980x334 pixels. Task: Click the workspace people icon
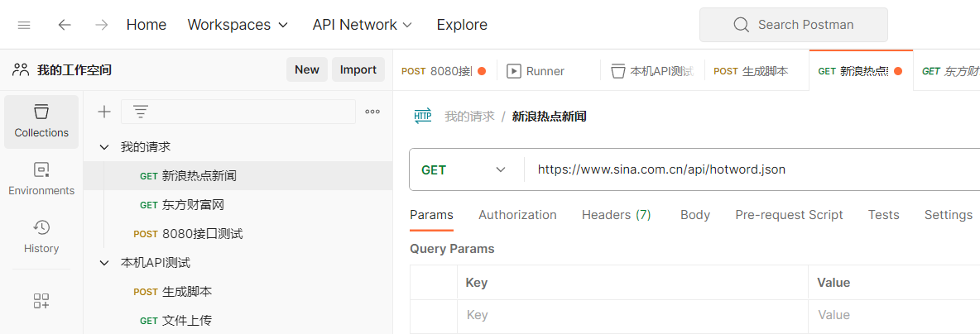(21, 70)
